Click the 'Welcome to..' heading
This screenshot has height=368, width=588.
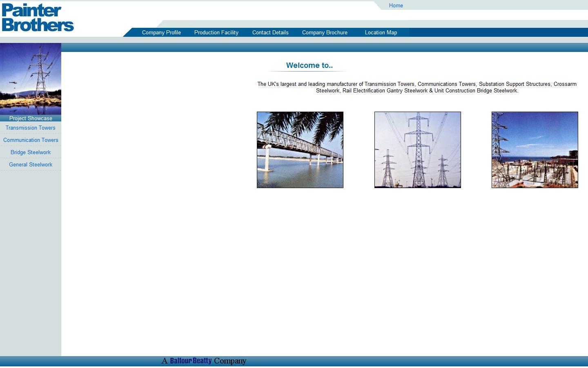[309, 65]
